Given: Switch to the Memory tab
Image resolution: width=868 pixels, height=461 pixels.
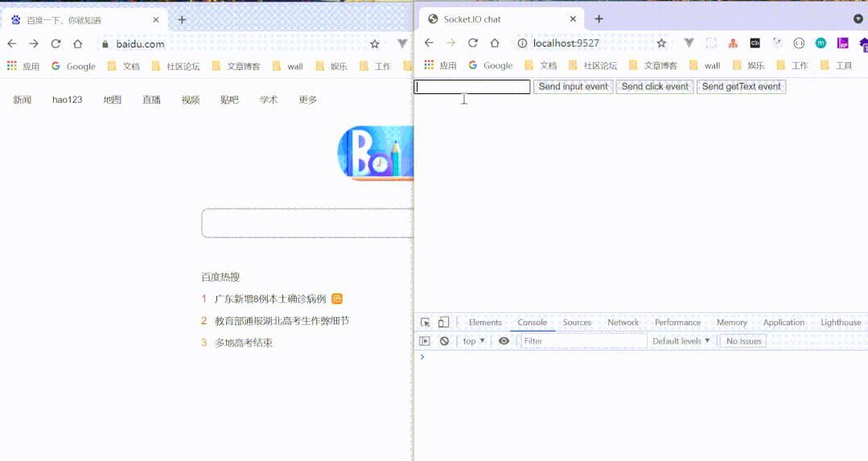Looking at the screenshot, I should pyautogui.click(x=732, y=323).
